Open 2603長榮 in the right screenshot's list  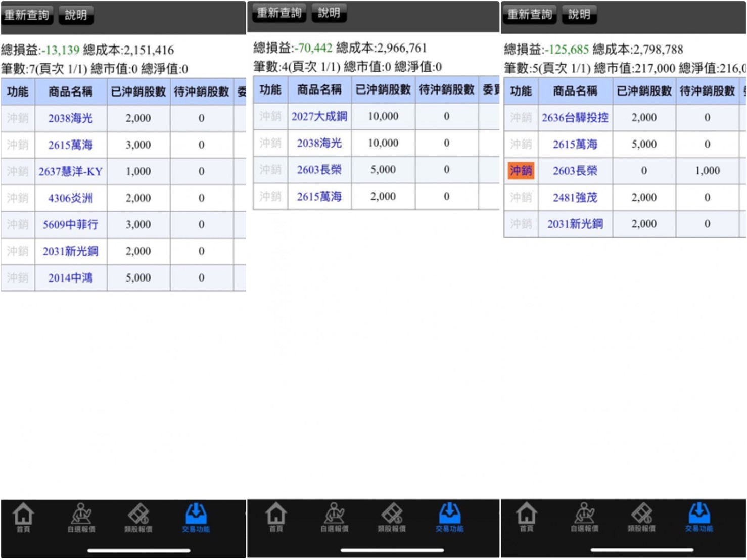tap(575, 171)
